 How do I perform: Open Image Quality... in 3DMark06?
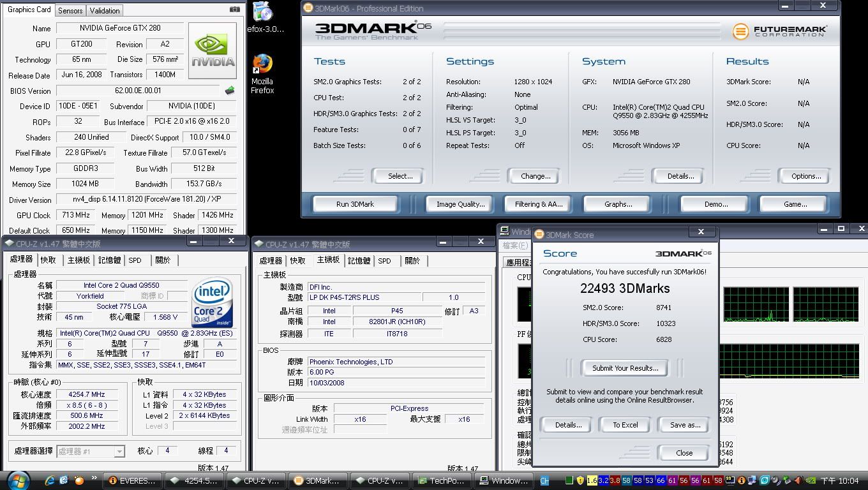461,204
